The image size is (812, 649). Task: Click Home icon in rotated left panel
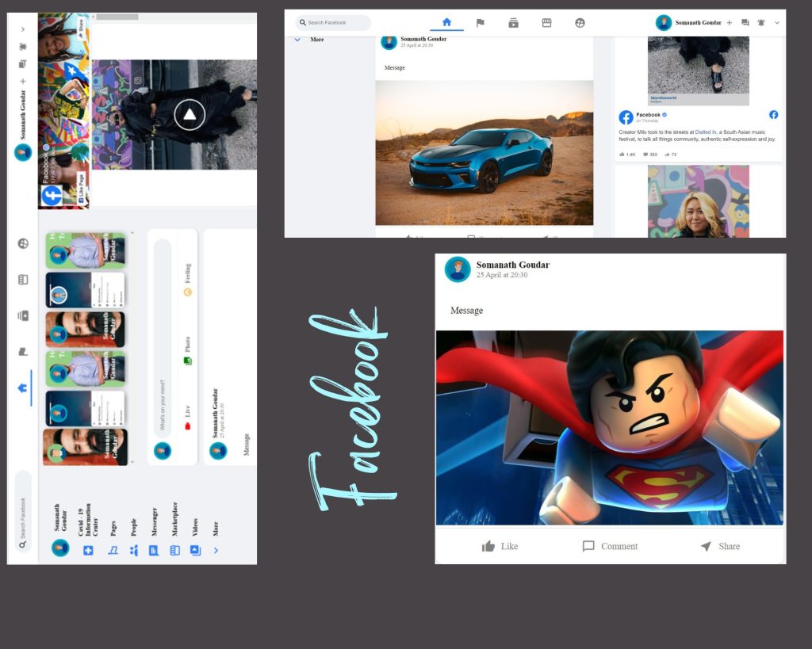[x=23, y=387]
